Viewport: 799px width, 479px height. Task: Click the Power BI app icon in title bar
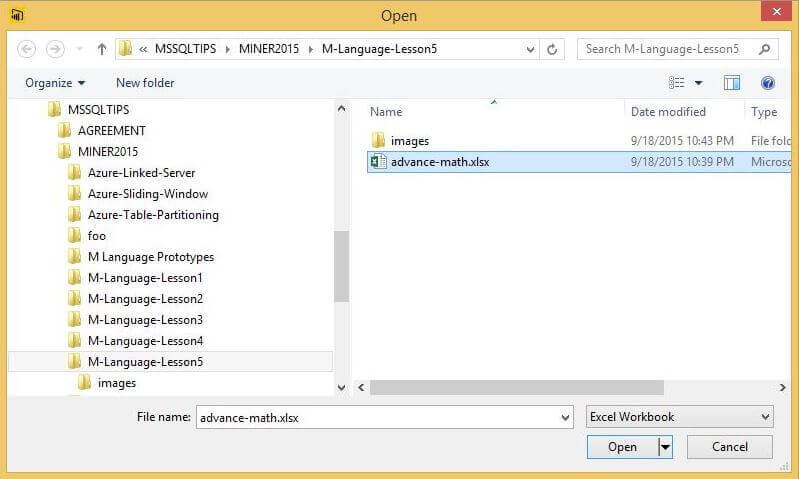pos(17,15)
